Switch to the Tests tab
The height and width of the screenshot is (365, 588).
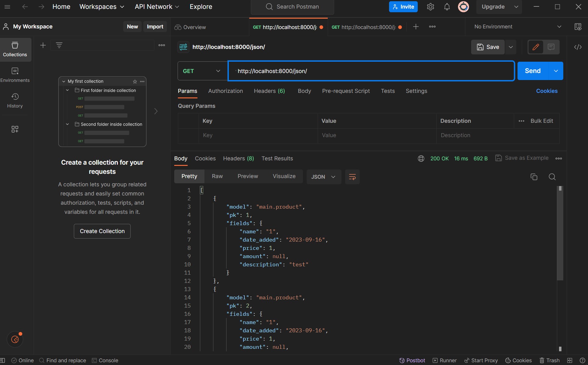(387, 90)
